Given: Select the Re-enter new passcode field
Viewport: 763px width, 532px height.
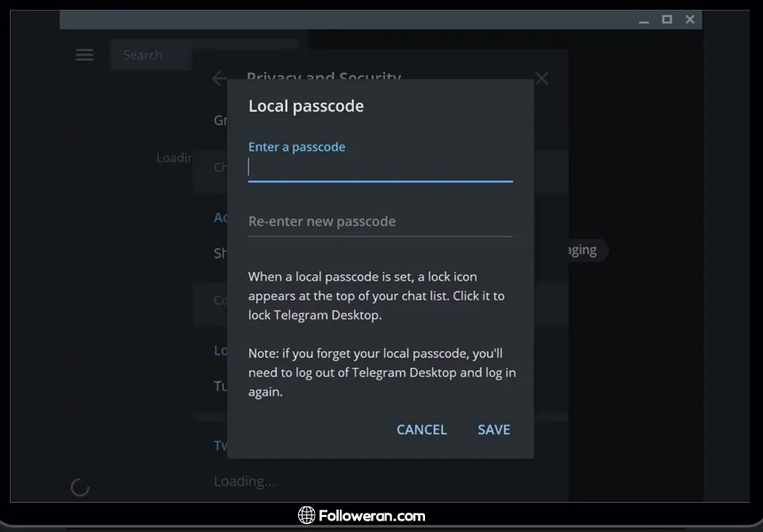Looking at the screenshot, I should tap(380, 222).
